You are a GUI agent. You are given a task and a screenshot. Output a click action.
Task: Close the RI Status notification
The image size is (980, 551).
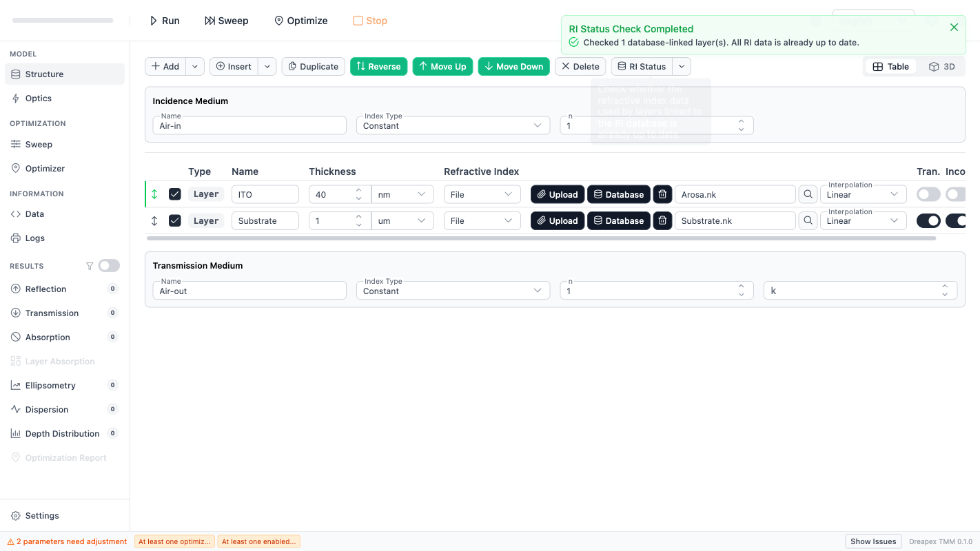coord(954,28)
